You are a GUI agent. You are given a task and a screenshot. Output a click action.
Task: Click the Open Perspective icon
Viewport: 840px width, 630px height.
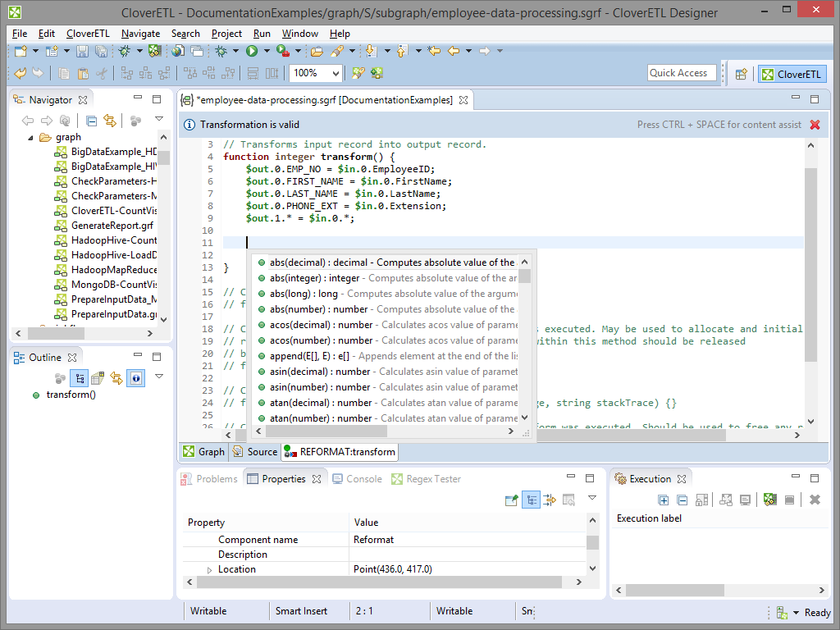click(741, 74)
